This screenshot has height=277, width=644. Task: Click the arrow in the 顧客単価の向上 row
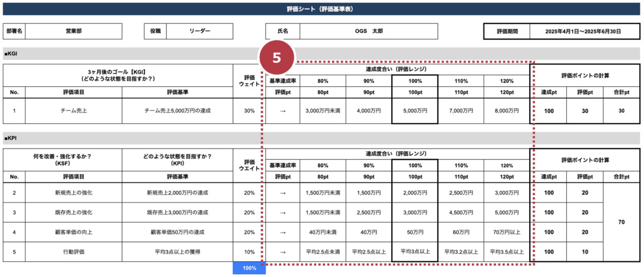[x=282, y=232]
